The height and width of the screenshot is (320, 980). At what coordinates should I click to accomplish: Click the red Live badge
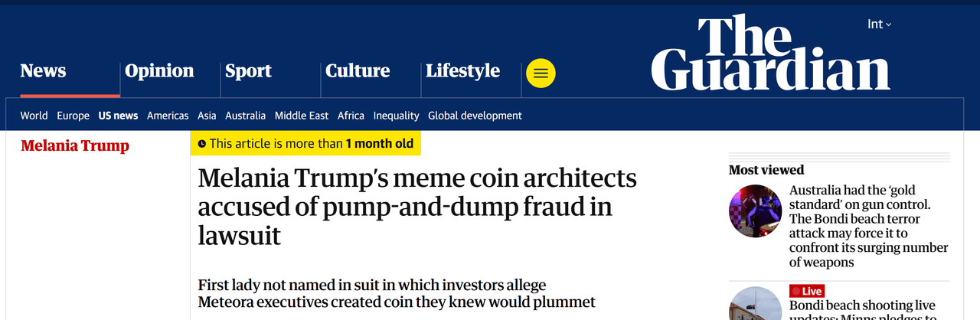[807, 291]
